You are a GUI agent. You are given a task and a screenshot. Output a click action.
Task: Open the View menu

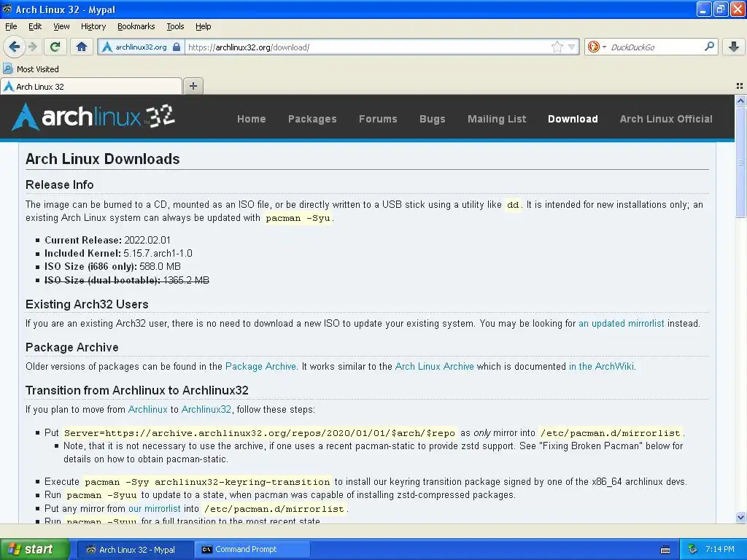(x=61, y=26)
